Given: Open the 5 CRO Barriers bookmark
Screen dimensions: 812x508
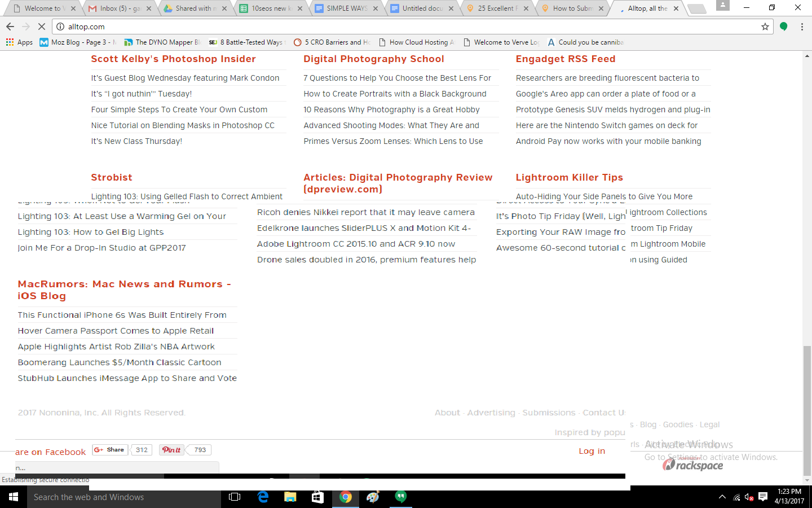Looking at the screenshot, I should [332, 42].
